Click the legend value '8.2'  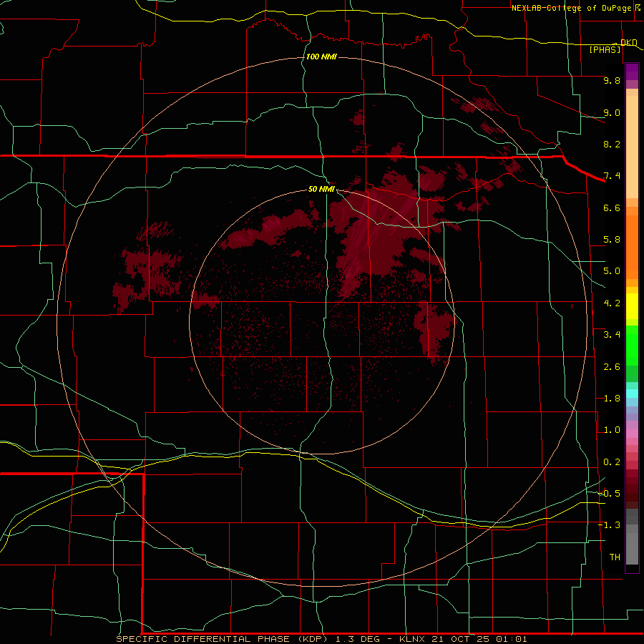point(612,144)
